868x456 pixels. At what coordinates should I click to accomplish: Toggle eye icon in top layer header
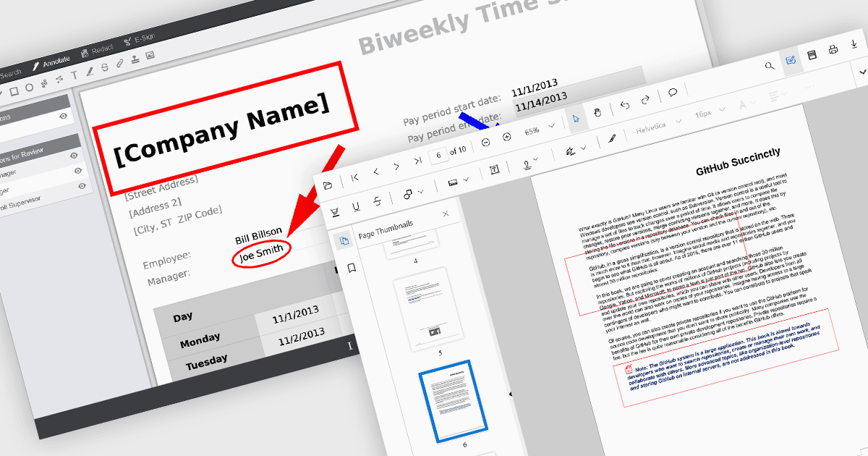(64, 115)
